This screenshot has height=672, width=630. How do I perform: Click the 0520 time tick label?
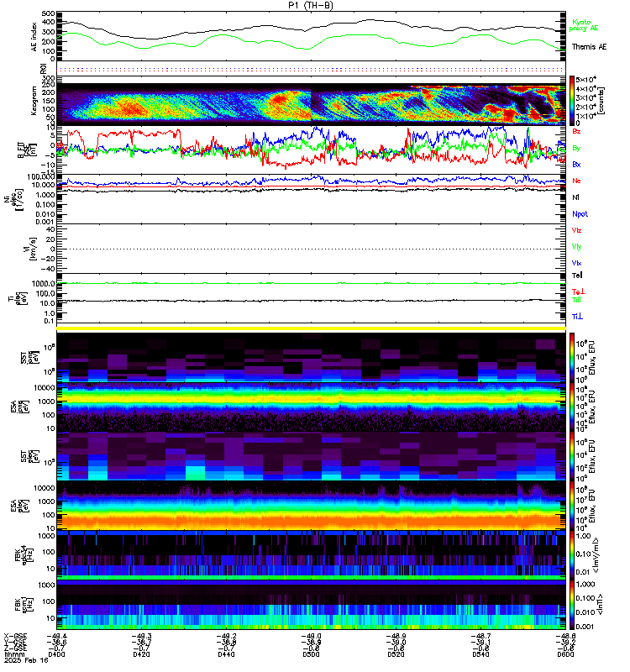[x=396, y=654]
